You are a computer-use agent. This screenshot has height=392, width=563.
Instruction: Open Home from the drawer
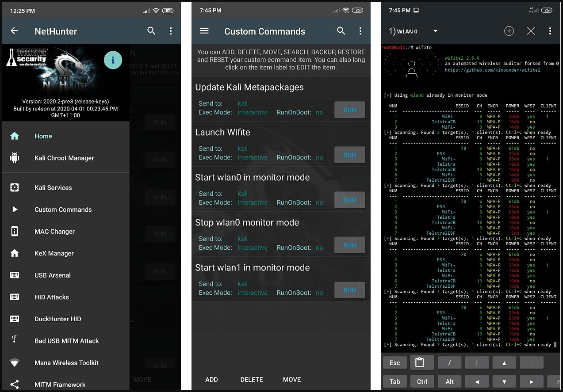pos(65,136)
